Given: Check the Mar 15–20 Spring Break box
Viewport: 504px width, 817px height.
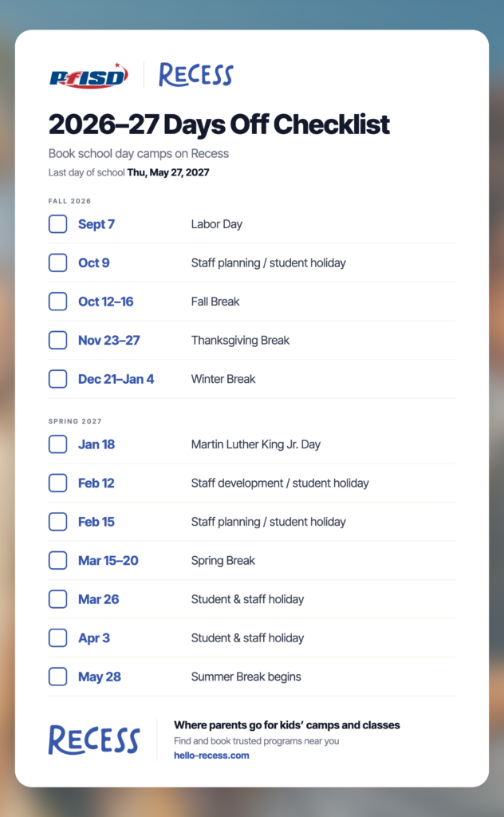Looking at the screenshot, I should pos(57,561).
